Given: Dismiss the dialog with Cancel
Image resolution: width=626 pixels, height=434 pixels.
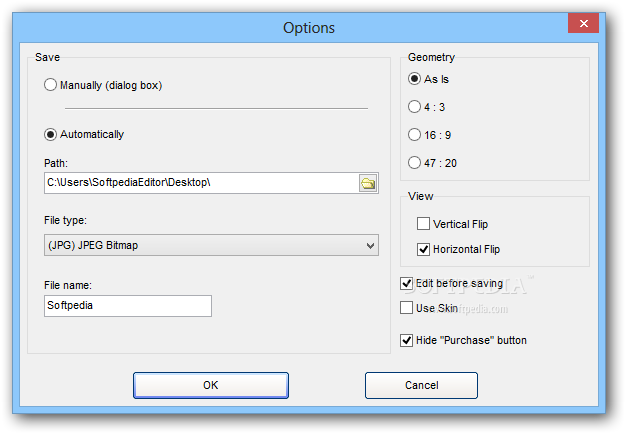Looking at the screenshot, I should [421, 385].
